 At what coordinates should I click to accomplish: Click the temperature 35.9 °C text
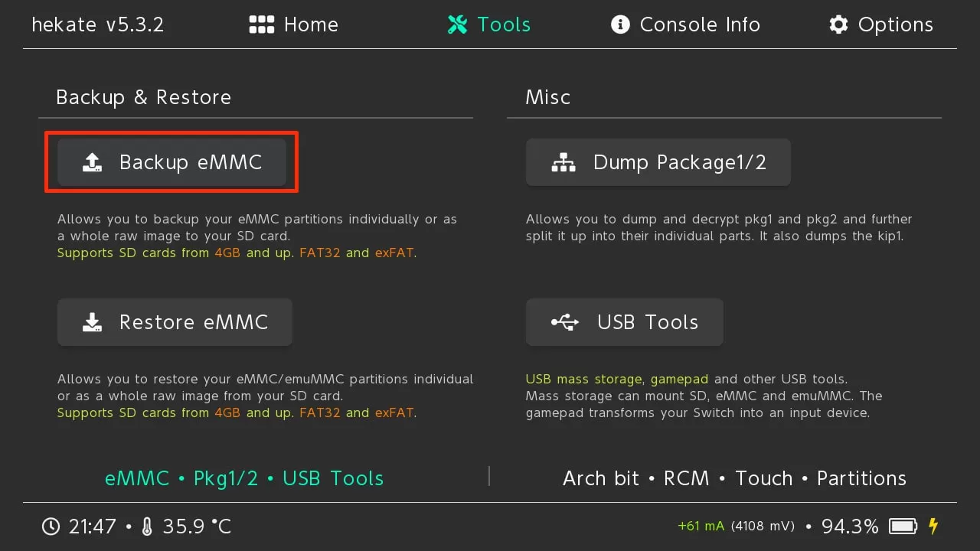(x=196, y=527)
